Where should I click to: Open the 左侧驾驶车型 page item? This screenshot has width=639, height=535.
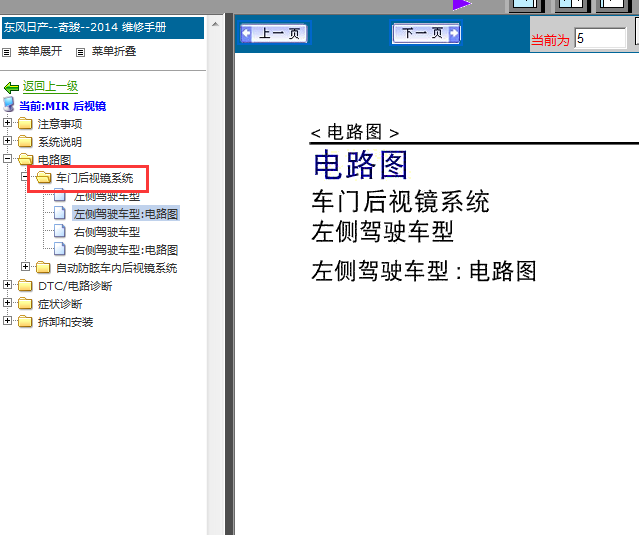tap(107, 196)
